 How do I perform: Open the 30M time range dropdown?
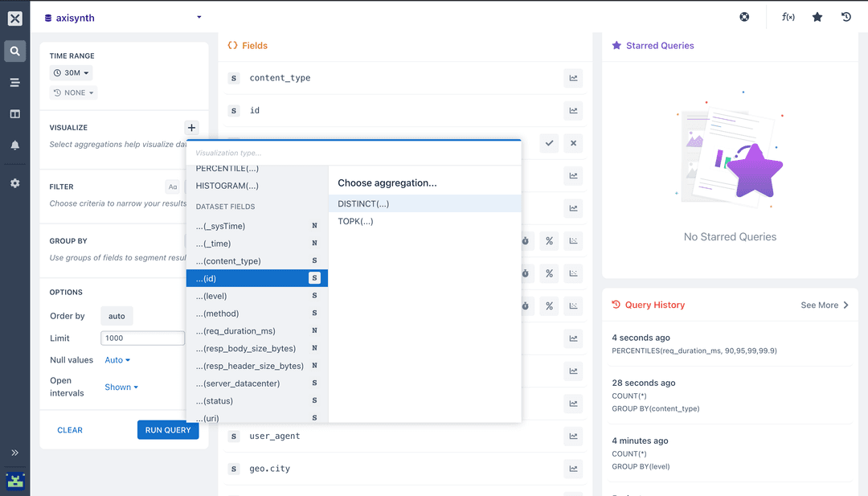point(71,72)
